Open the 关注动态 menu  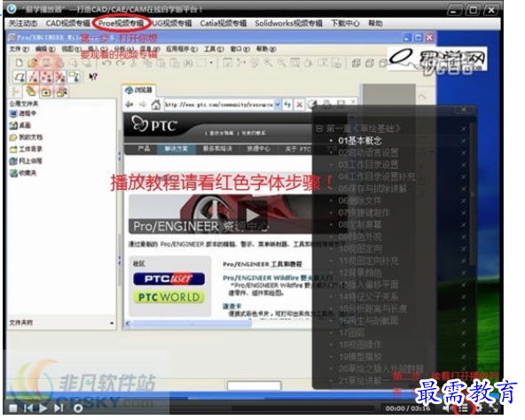(x=23, y=23)
